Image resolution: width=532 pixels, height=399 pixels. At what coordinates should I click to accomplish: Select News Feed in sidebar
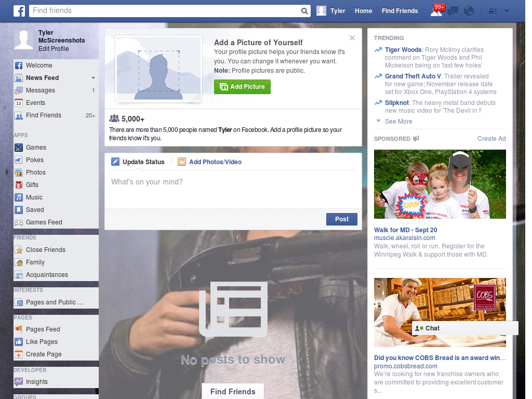click(43, 78)
